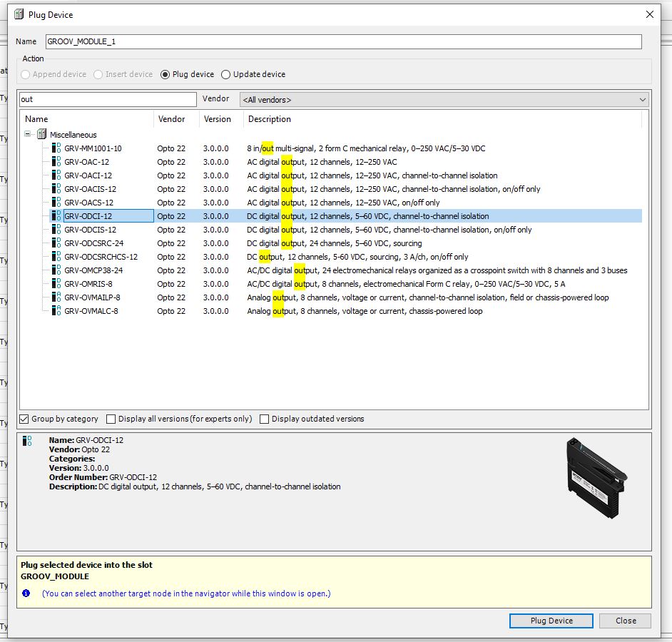The height and width of the screenshot is (642, 672).
Task: Select GRV-OACS-12 device row
Action: pos(346,203)
